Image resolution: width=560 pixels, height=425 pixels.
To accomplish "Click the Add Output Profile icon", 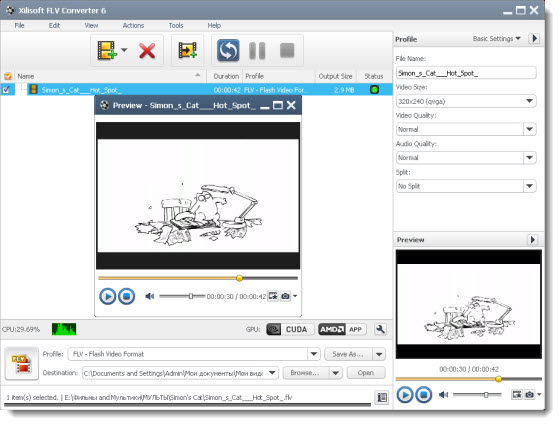I will pyautogui.click(x=188, y=50).
